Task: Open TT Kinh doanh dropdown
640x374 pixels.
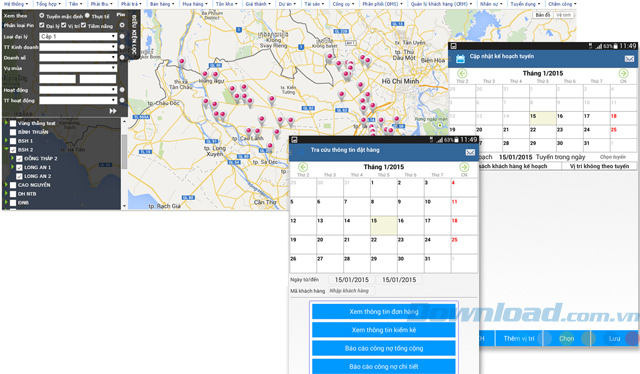Action: [x=78, y=47]
